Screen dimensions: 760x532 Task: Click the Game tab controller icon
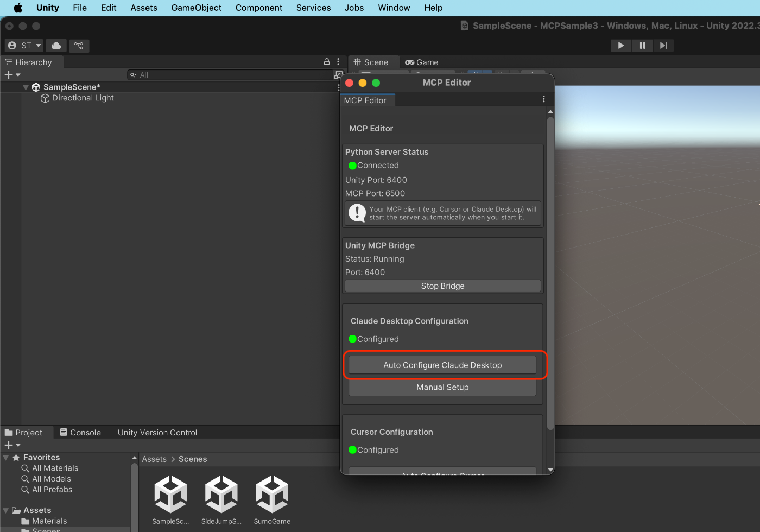tap(410, 62)
